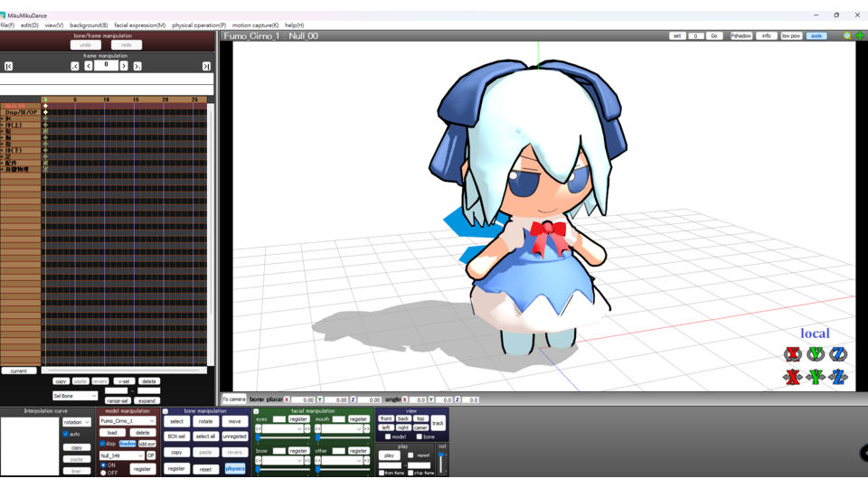Open the rotation interpolation dropdown
The width and height of the screenshot is (868, 488).
coord(76,422)
